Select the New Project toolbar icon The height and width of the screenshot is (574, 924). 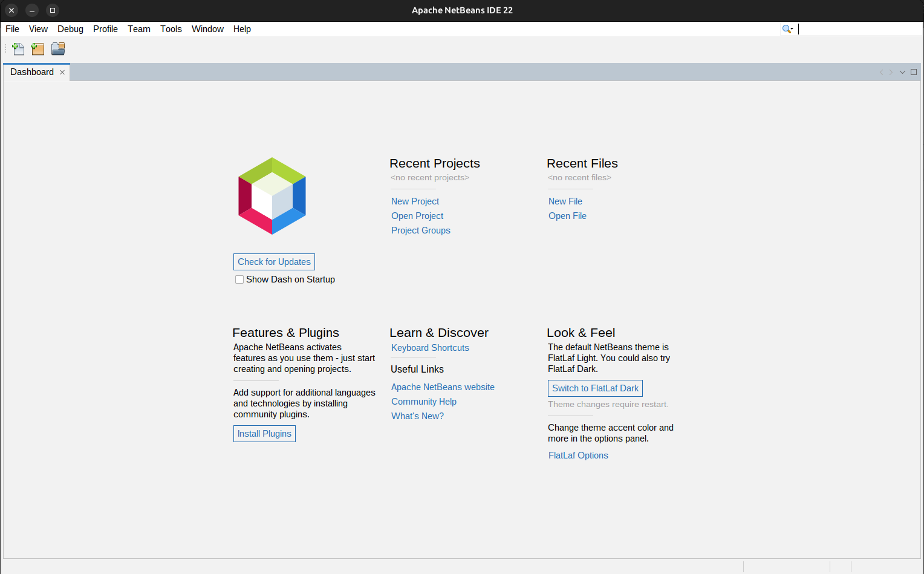37,49
